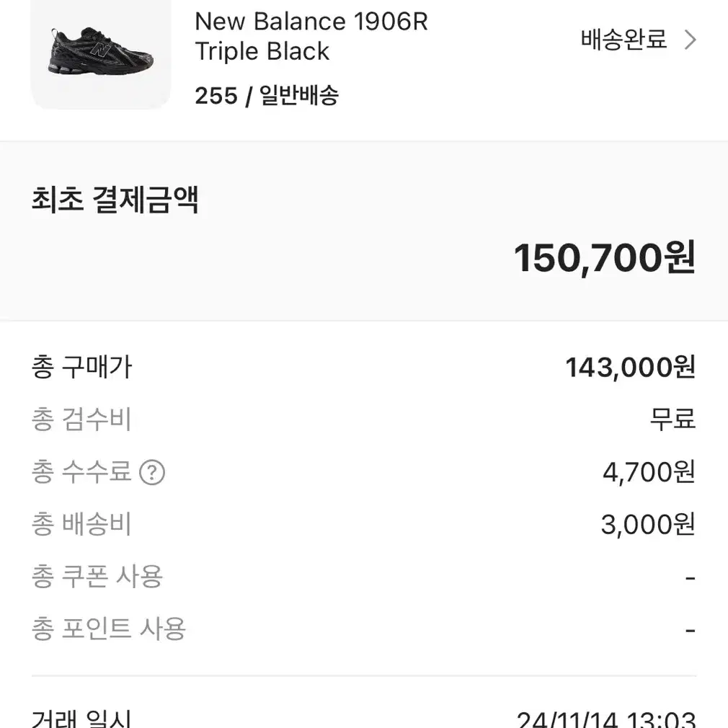
Task: Open the New Balance 1906R Triple Black title
Action: (311, 36)
